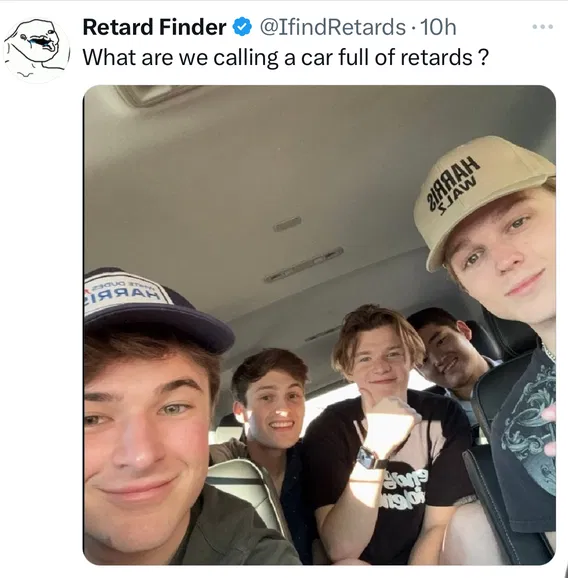
Task: Click the blue verified checkmark badge
Action: 242,27
